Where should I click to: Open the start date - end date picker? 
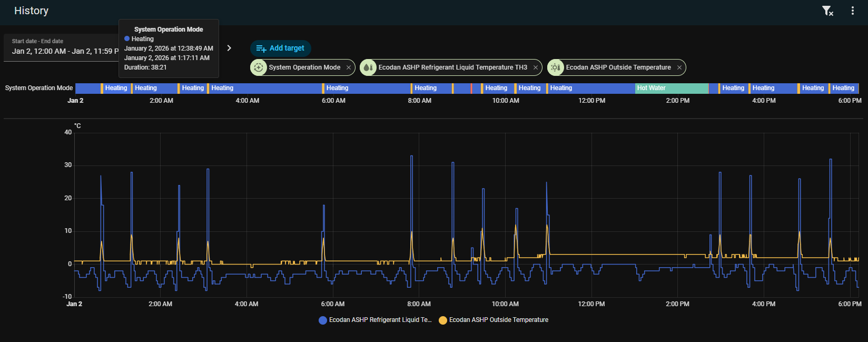61,48
